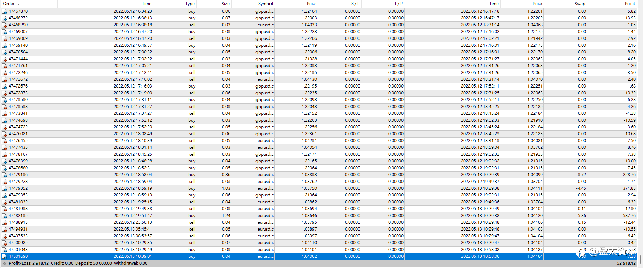
Task: Click the row icon for order 47470504
Action: [x=4, y=52]
